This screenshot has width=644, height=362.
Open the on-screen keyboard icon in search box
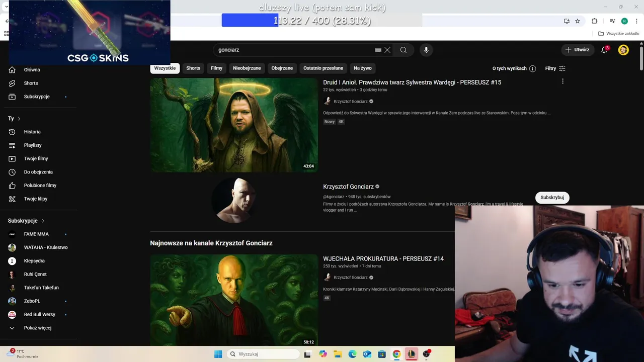tap(378, 50)
